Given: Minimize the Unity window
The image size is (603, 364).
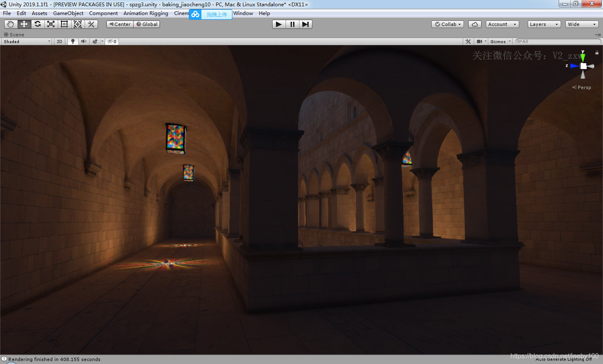Looking at the screenshot, I should click(564, 4).
